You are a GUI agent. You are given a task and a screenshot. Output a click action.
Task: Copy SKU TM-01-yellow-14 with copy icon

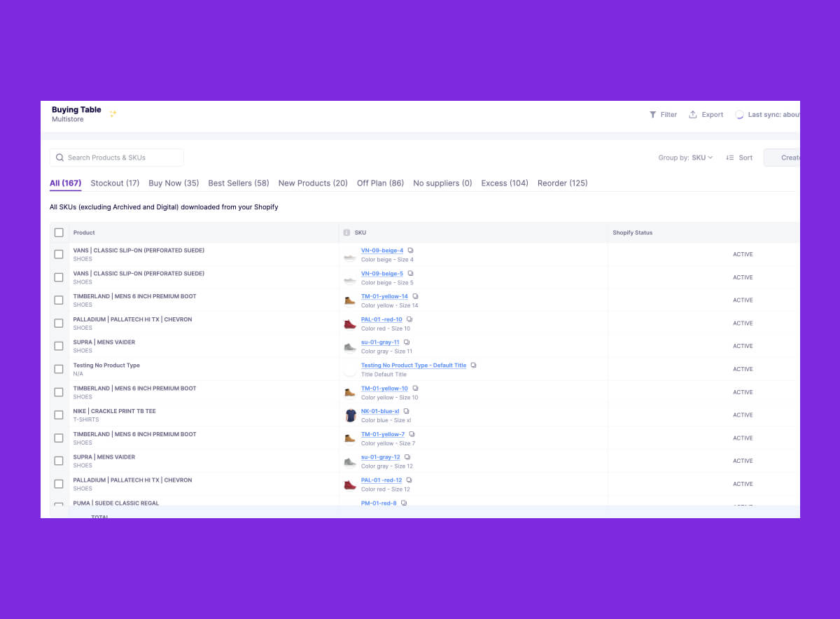pyautogui.click(x=415, y=297)
